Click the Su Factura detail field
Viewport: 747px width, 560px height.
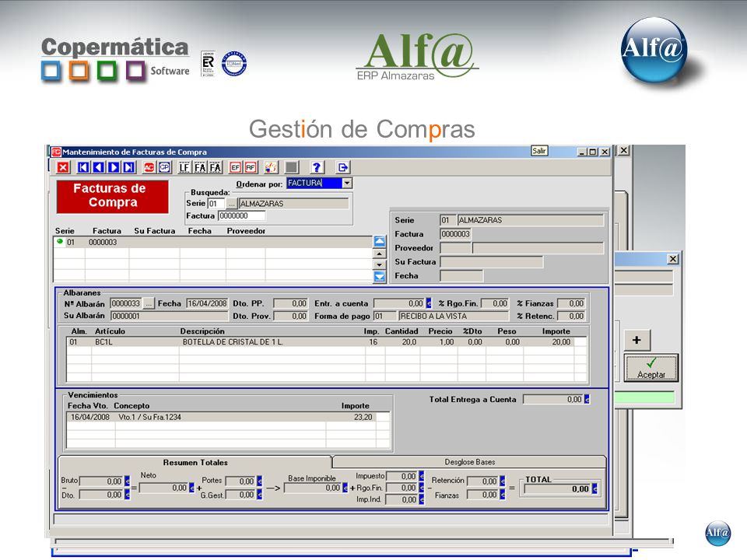point(491,262)
